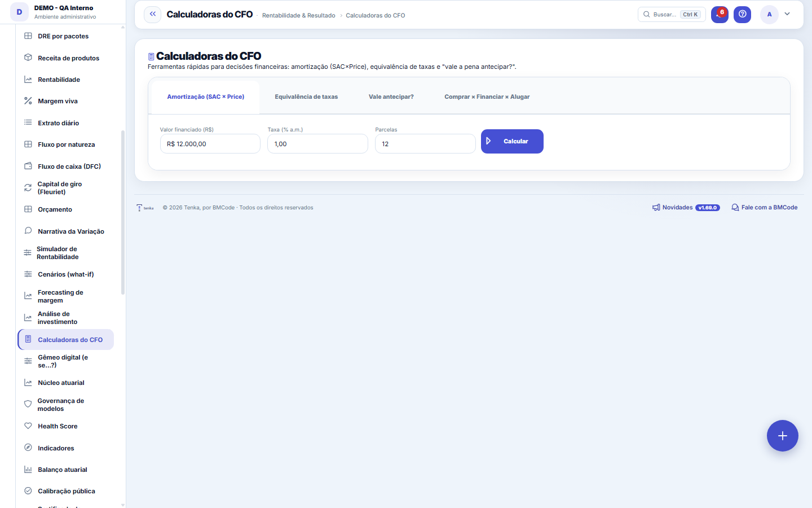Click the Taxa (% a.m.) input
The height and width of the screenshot is (508, 812).
click(318, 144)
